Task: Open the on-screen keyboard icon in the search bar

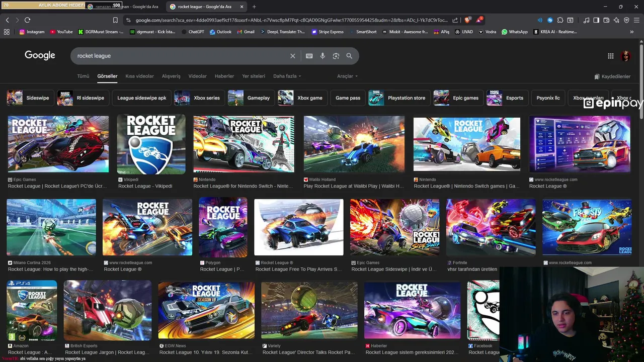Action: pos(309,56)
